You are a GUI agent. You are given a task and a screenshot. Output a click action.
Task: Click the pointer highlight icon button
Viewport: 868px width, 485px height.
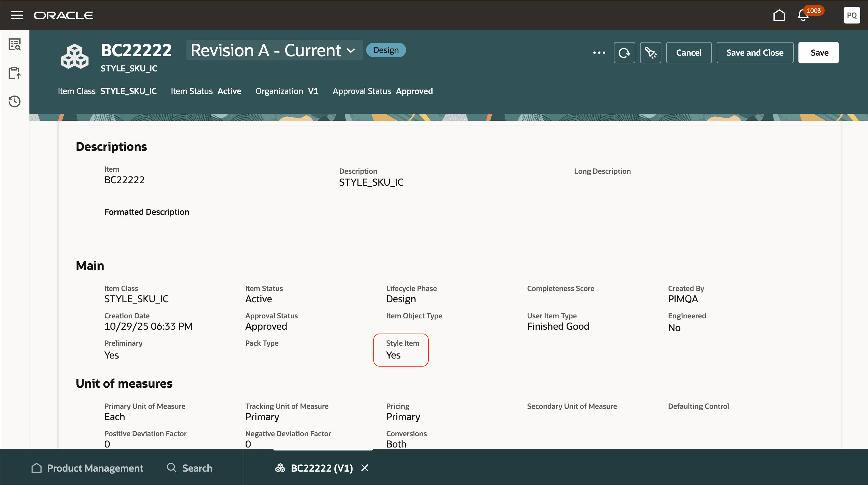coord(650,53)
